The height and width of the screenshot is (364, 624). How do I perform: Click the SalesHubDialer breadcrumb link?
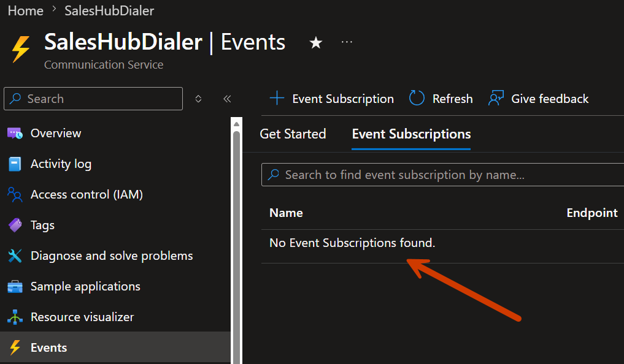tap(109, 11)
